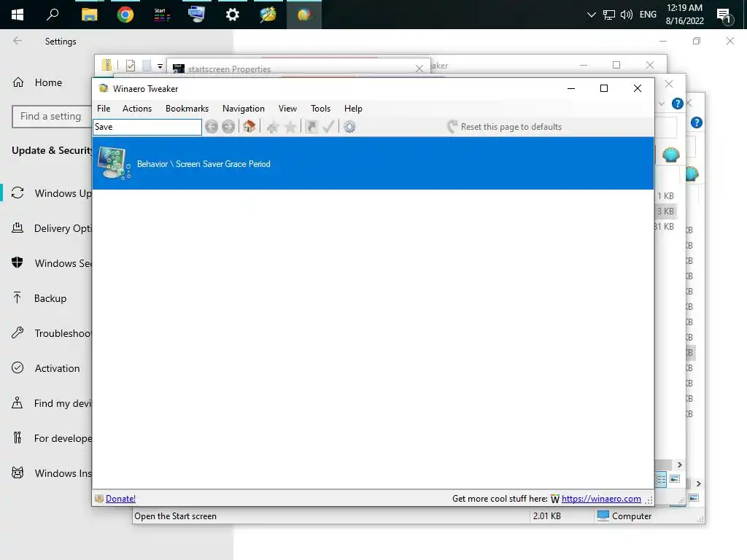Viewport: 747px width, 560px height.
Task: Click Settings Home icon
Action: tap(18, 82)
